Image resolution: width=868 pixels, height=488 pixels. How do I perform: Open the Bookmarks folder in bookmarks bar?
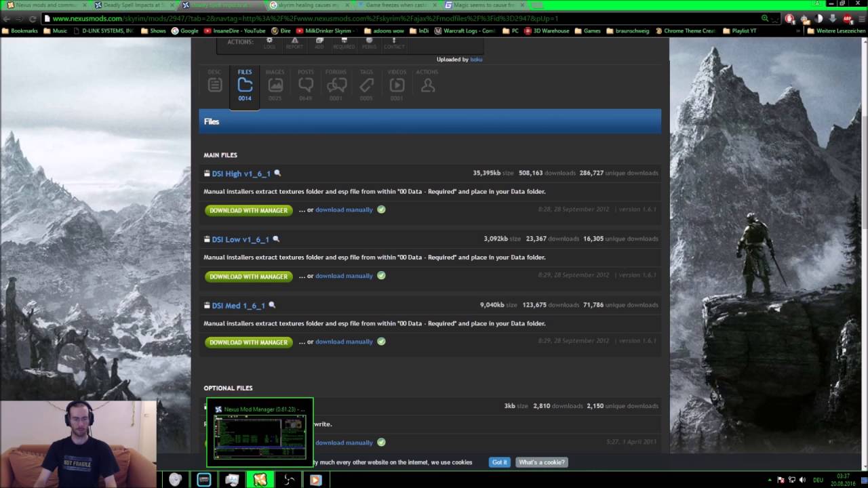[21, 30]
